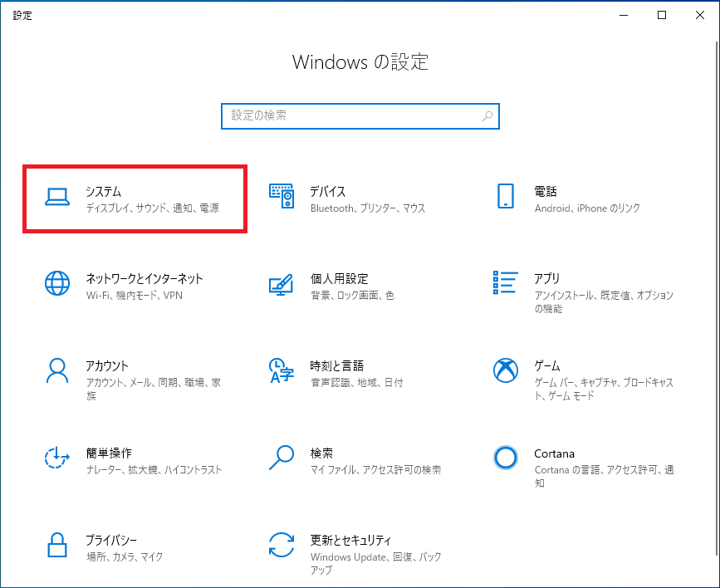This screenshot has width=720, height=588.
Task: Open the ゲーム settings heading
Action: (547, 366)
